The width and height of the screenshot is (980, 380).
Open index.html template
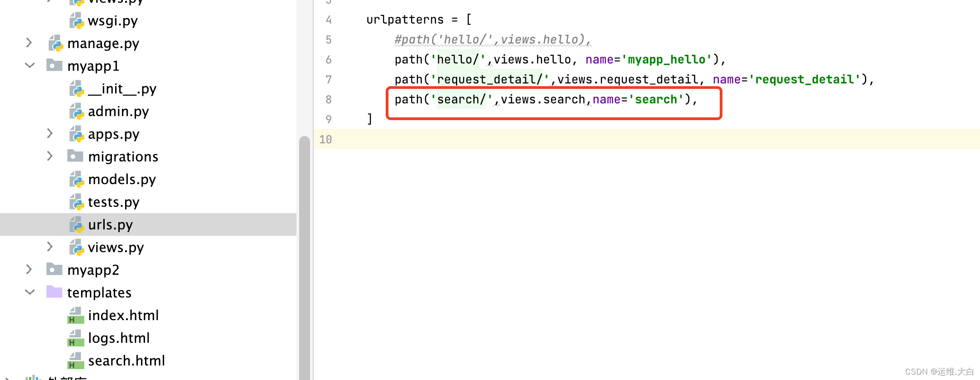click(123, 316)
